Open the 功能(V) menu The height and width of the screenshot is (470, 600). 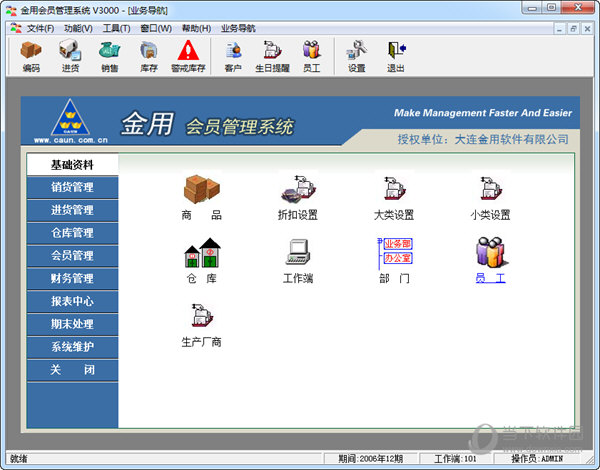[78, 28]
